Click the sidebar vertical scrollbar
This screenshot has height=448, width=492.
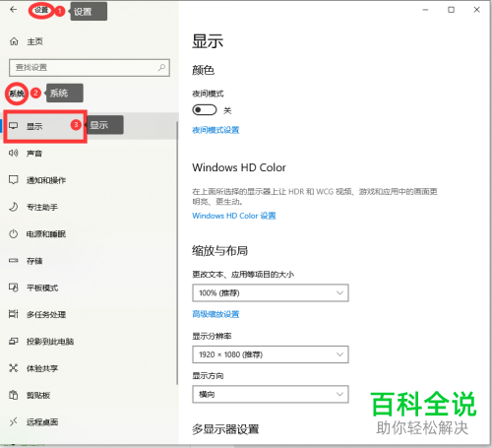(x=177, y=253)
